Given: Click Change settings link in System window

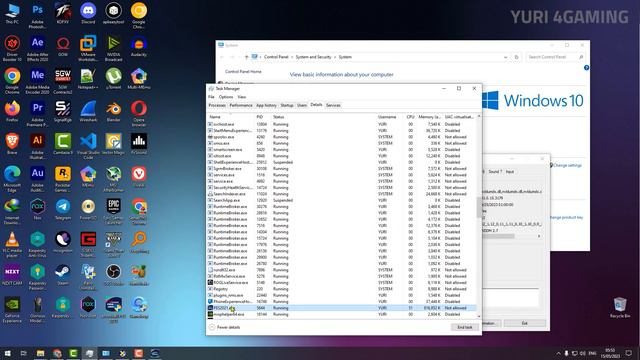Looking at the screenshot, I should pyautogui.click(x=566, y=165).
